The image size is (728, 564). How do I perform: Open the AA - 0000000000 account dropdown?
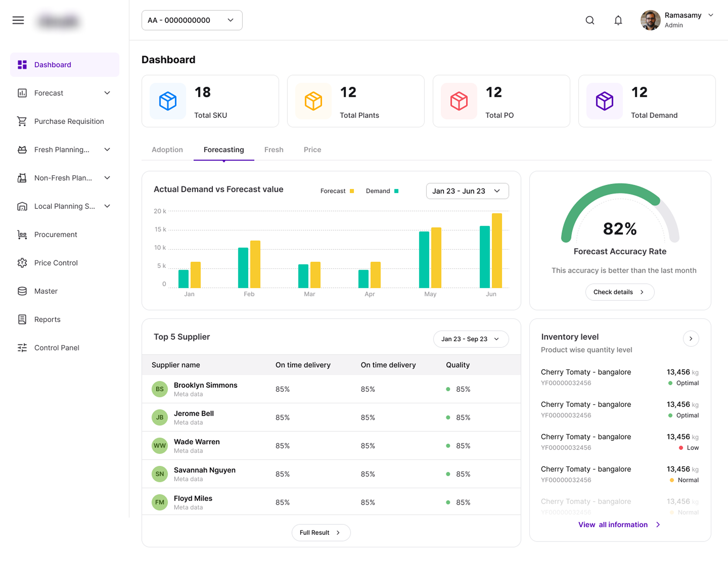coord(192,20)
